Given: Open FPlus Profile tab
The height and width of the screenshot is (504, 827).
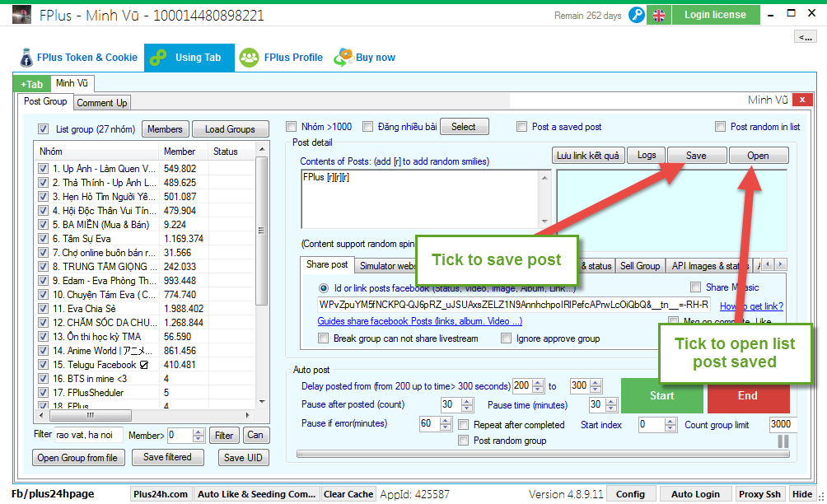Looking at the screenshot, I should click(x=281, y=58).
